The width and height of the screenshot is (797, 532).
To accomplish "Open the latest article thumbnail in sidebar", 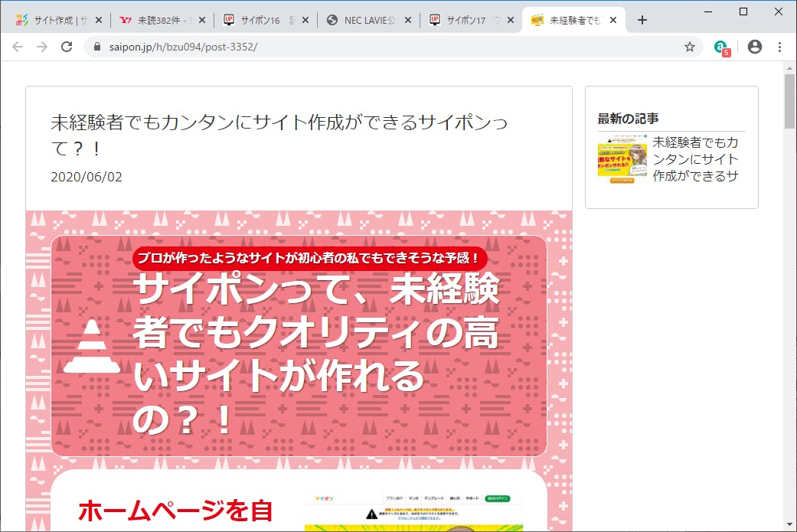I will click(622, 159).
